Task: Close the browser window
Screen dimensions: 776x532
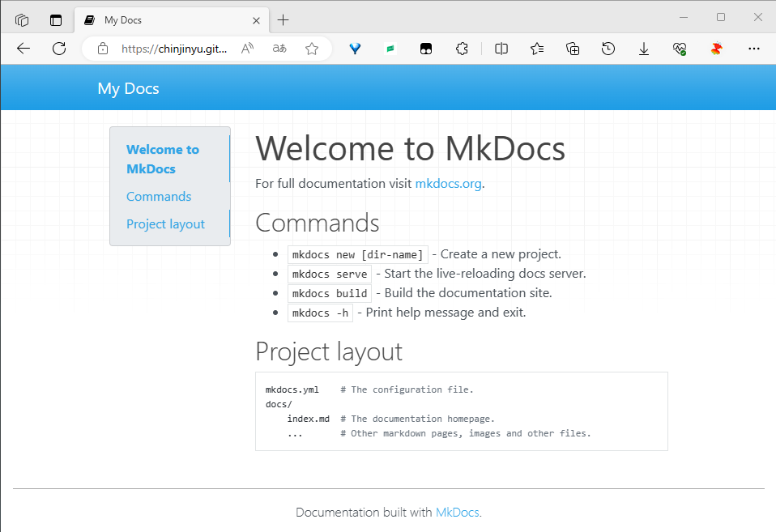Action: 757,17
